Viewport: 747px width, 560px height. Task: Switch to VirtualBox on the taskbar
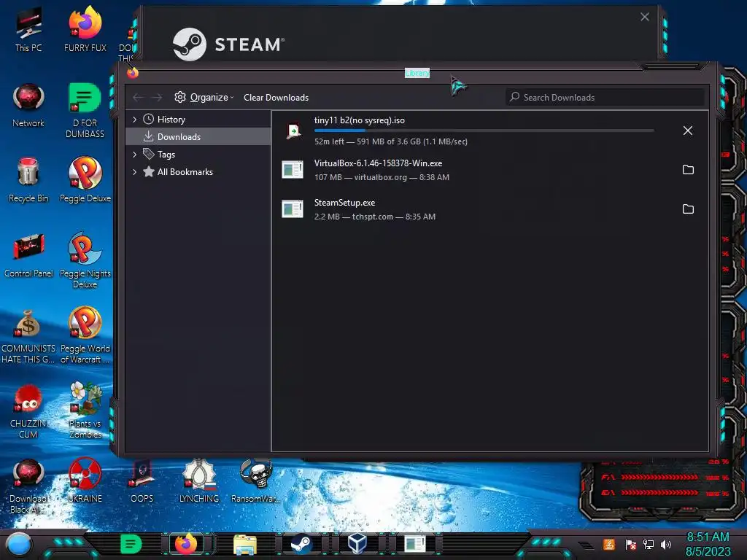(x=357, y=544)
